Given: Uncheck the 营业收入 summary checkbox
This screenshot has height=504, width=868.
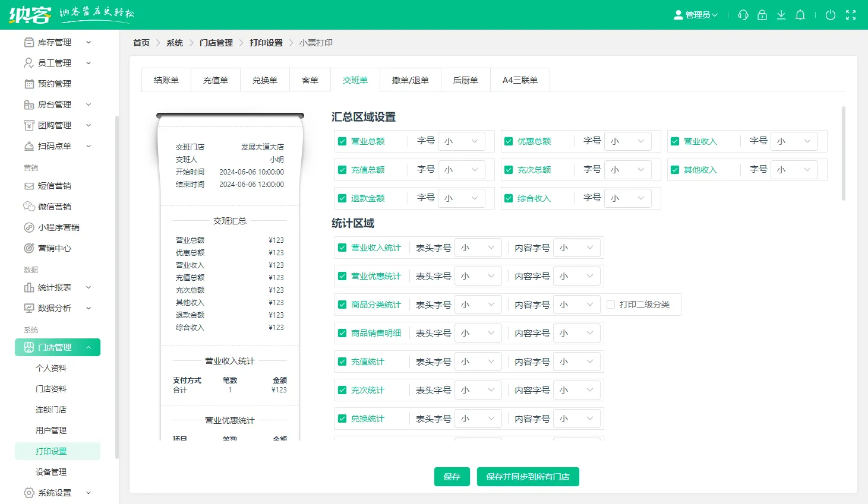Looking at the screenshot, I should [x=675, y=141].
